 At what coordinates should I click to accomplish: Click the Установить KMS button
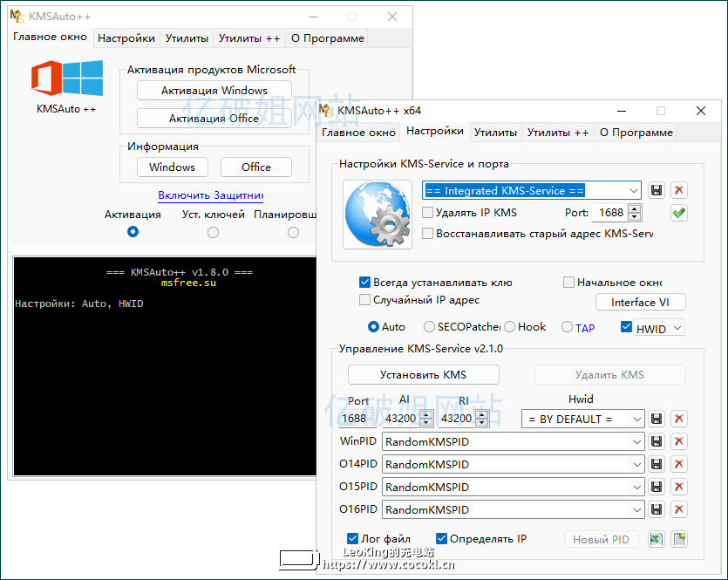coord(424,375)
